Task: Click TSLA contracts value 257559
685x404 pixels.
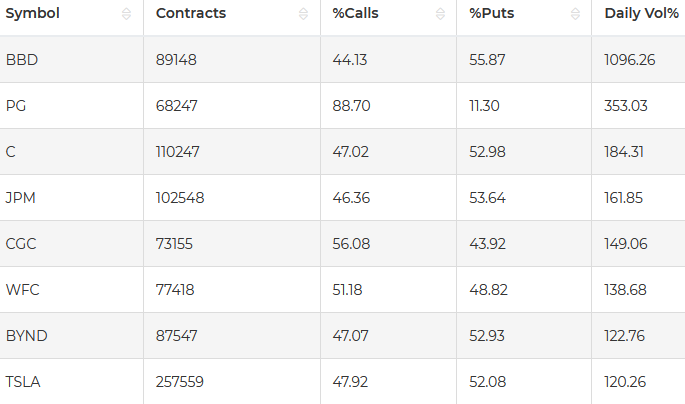Action: pos(180,382)
